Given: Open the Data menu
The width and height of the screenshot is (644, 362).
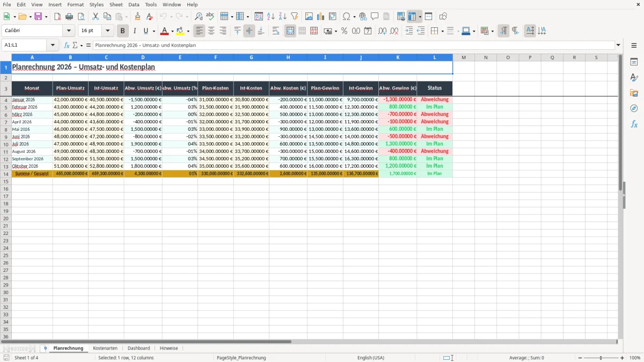Looking at the screenshot, I should (x=134, y=4).
